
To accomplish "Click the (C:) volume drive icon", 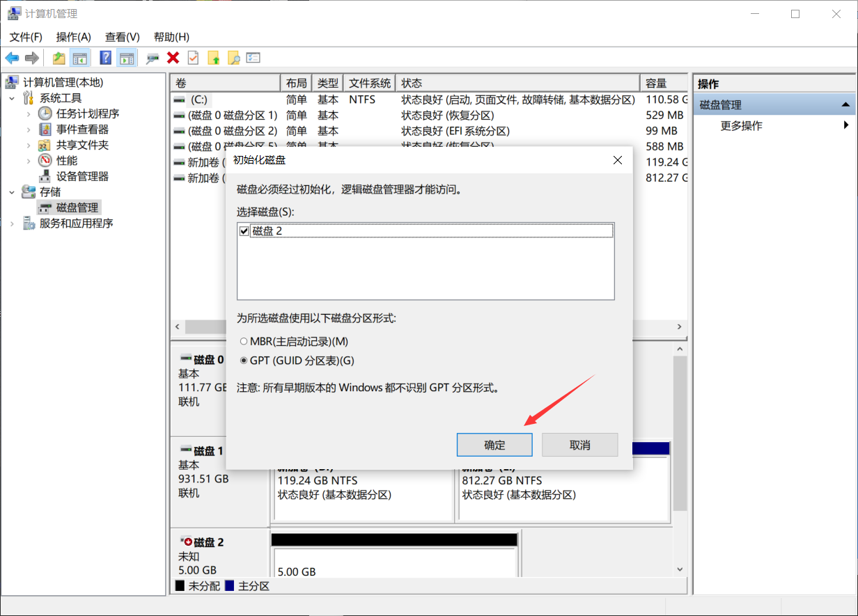I will coord(180,100).
